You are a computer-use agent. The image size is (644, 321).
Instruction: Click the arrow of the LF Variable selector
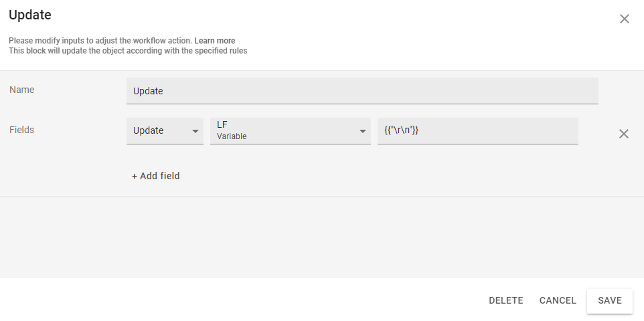362,131
